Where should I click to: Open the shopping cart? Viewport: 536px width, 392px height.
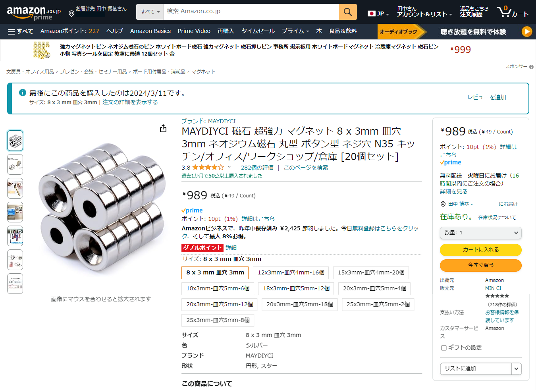coord(513,12)
